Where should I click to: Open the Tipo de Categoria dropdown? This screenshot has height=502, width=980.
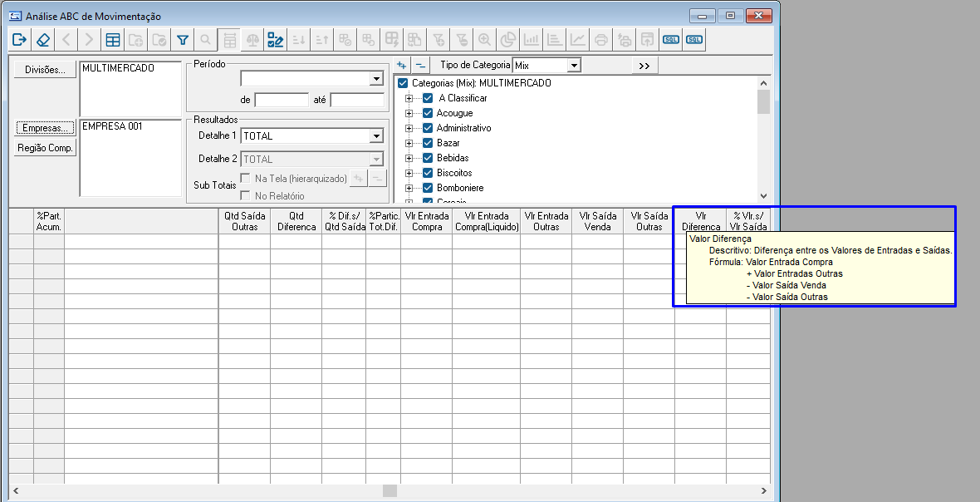[x=574, y=65]
